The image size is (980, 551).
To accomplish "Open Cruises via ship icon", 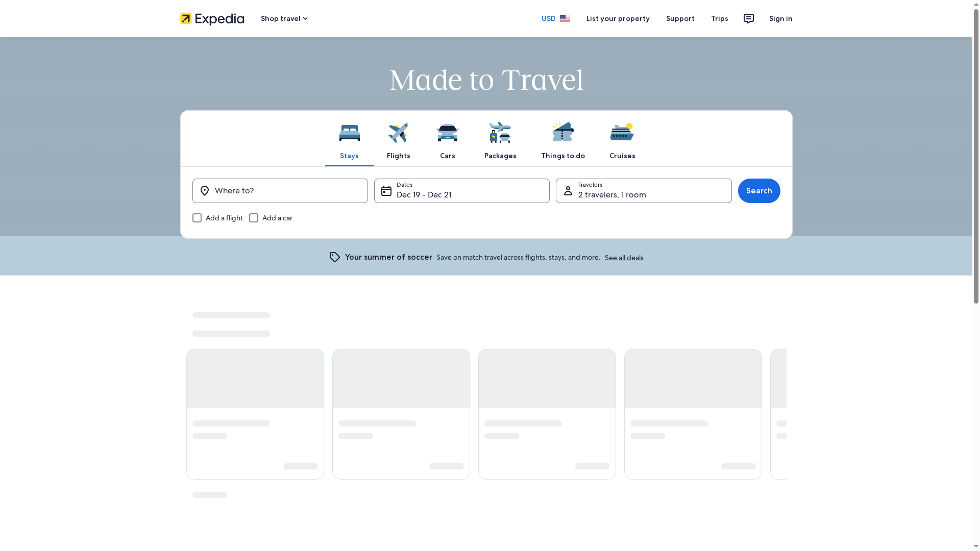I will (x=622, y=132).
